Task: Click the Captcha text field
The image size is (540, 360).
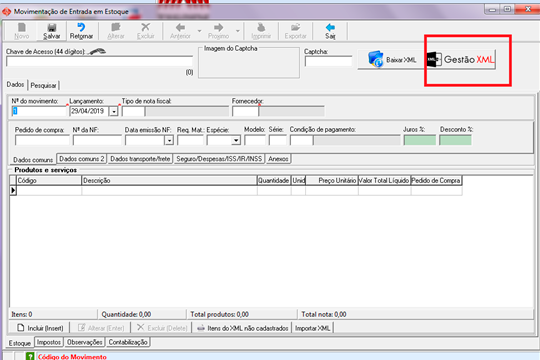Action: click(x=328, y=61)
